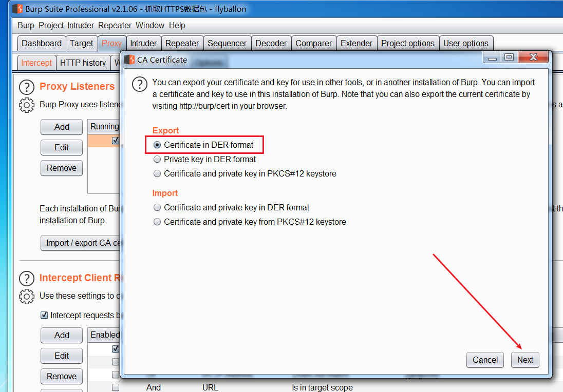
Task: Click Edit button under Proxy Listeners
Action: tap(62, 147)
